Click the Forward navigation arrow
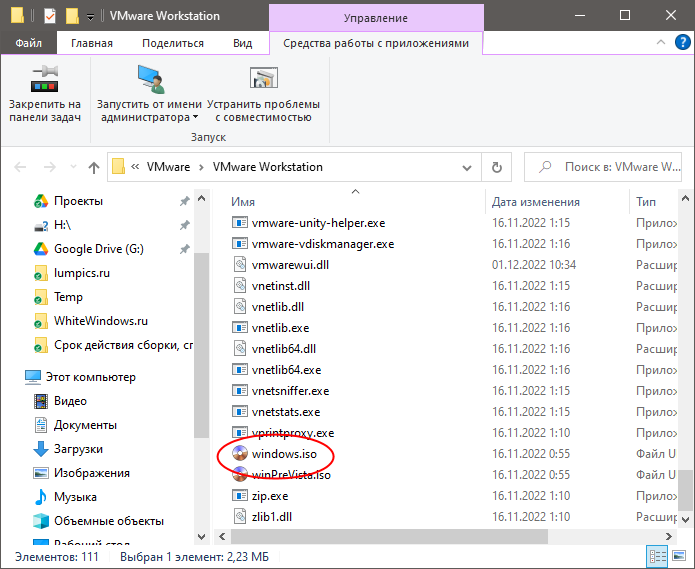Image resolution: width=695 pixels, height=569 pixels. (50, 168)
